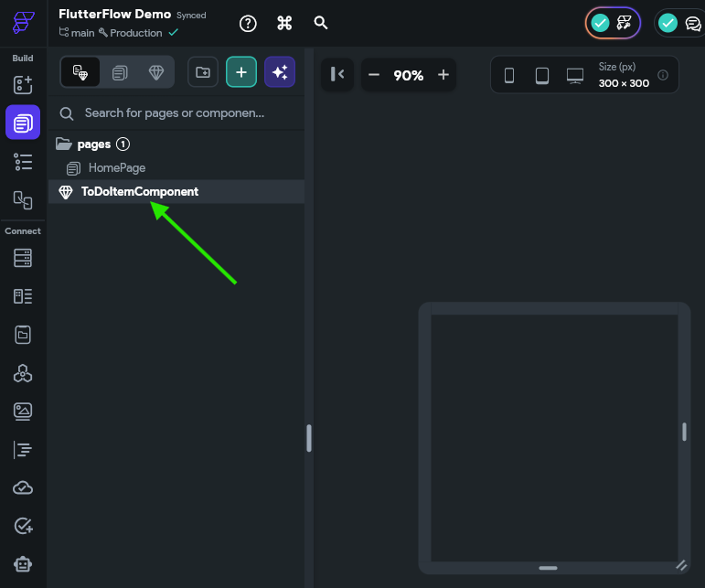
Task: Select ToDoItemComponent in the list
Action: 176,191
